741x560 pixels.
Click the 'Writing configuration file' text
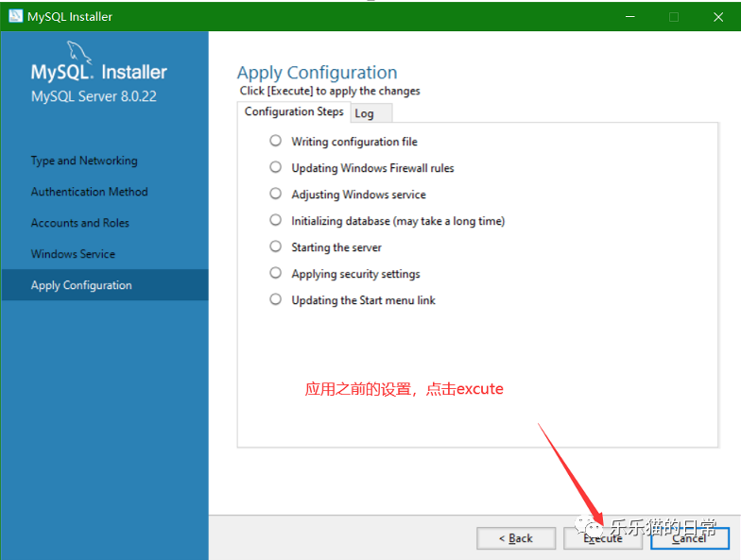[354, 142]
